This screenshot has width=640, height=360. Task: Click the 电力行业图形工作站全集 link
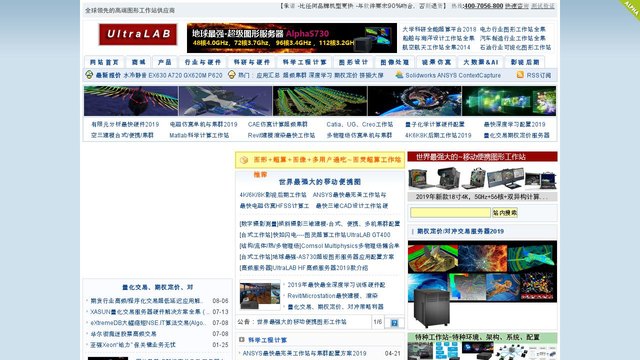click(513, 29)
